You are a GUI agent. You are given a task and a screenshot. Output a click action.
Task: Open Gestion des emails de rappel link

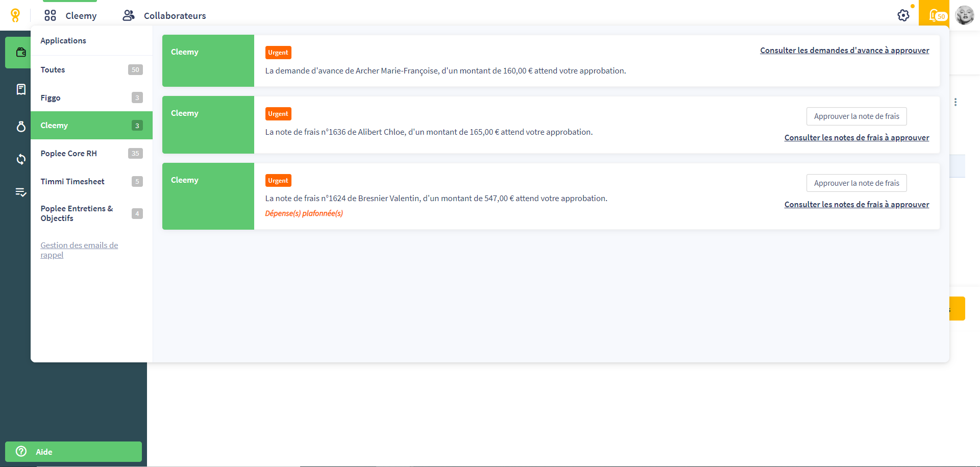[x=79, y=250]
